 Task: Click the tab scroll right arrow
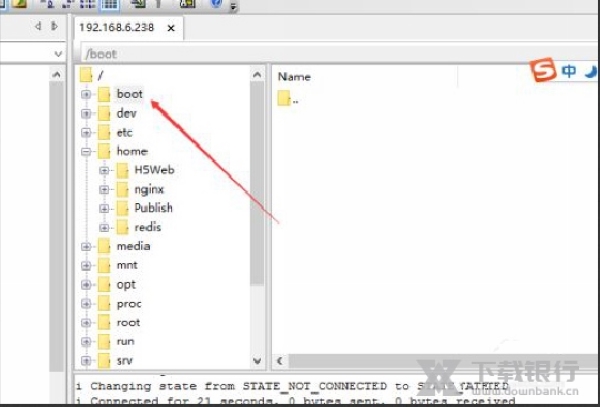[x=50, y=27]
